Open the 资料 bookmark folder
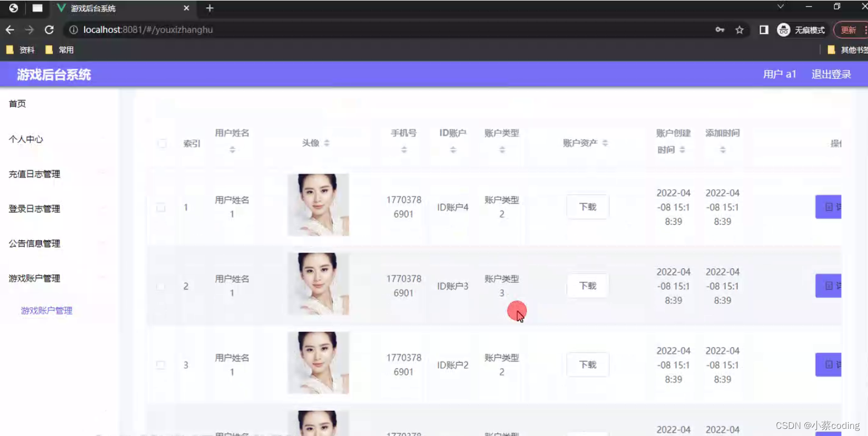Viewport: 868px width, 436px height. (x=20, y=50)
